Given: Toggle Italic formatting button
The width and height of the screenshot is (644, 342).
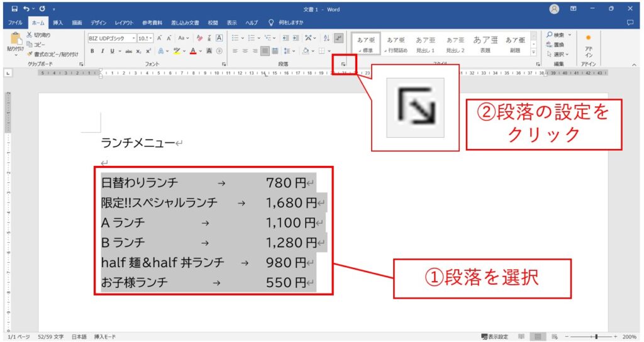Looking at the screenshot, I should [x=102, y=51].
